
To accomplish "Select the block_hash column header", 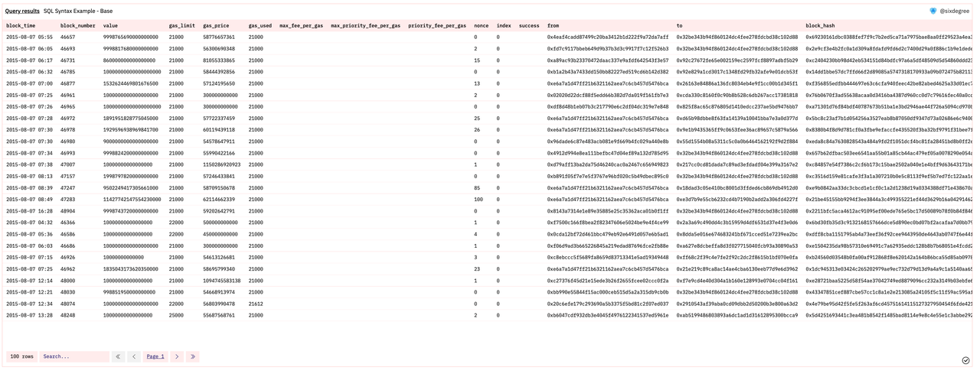I will (x=820, y=25).
